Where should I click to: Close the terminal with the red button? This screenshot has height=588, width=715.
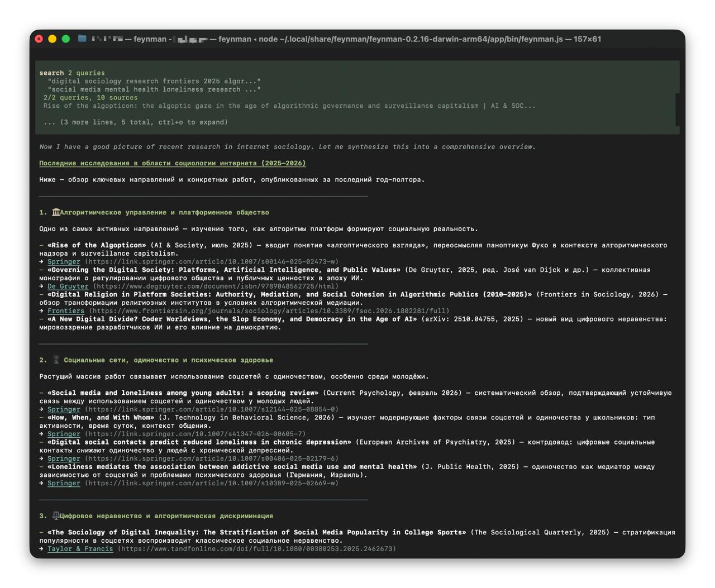coord(39,39)
